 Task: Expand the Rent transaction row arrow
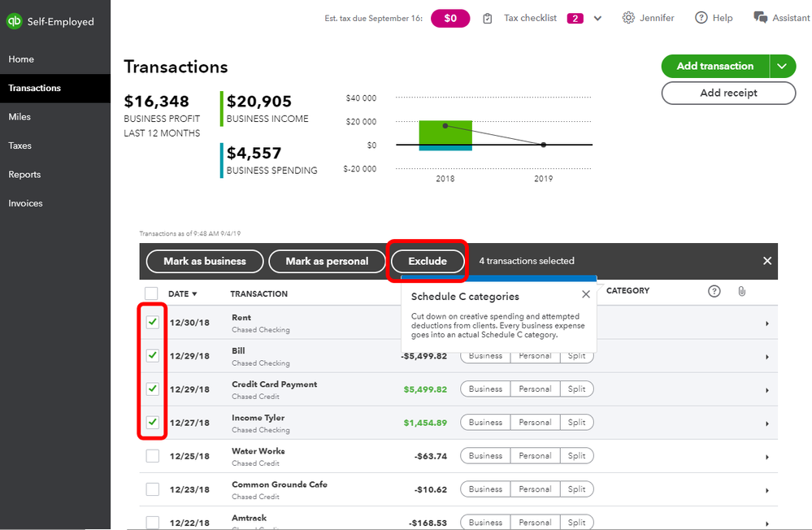click(766, 324)
